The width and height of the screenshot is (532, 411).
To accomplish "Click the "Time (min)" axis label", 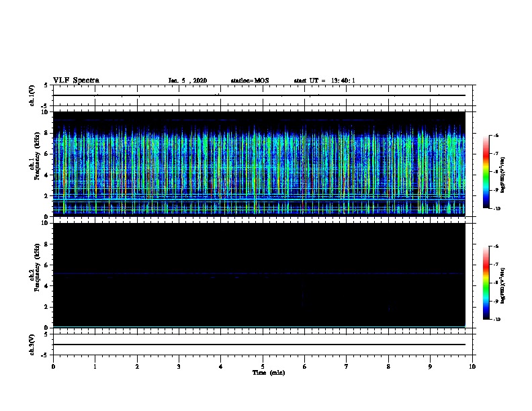I will 269,373.
